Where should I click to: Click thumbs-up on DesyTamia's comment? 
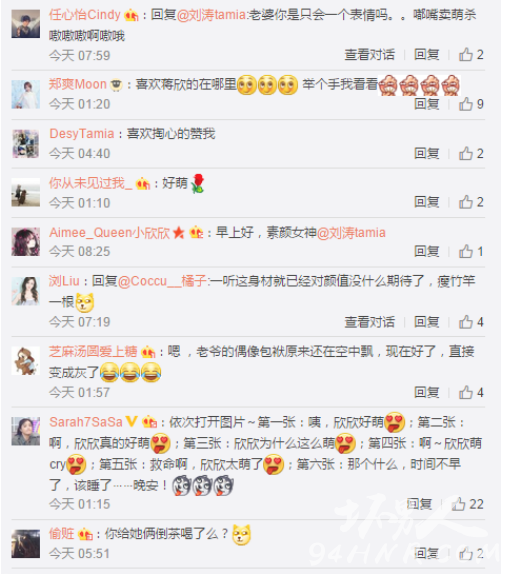click(x=471, y=153)
